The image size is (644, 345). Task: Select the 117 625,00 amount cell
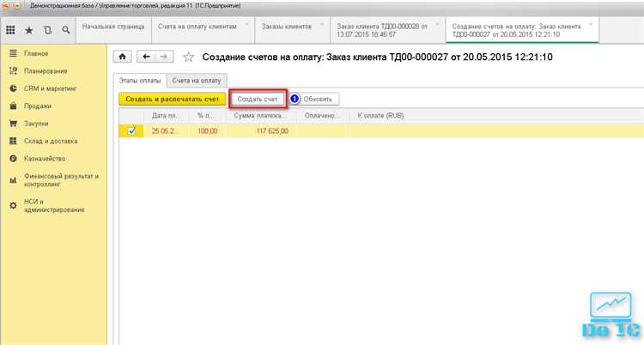pos(261,131)
